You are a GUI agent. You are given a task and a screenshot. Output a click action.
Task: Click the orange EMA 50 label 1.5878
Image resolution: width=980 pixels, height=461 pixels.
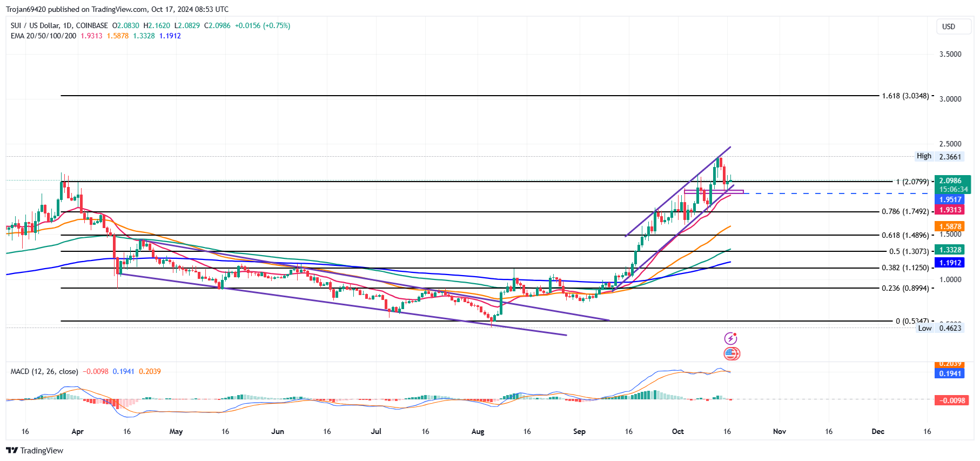click(x=950, y=227)
